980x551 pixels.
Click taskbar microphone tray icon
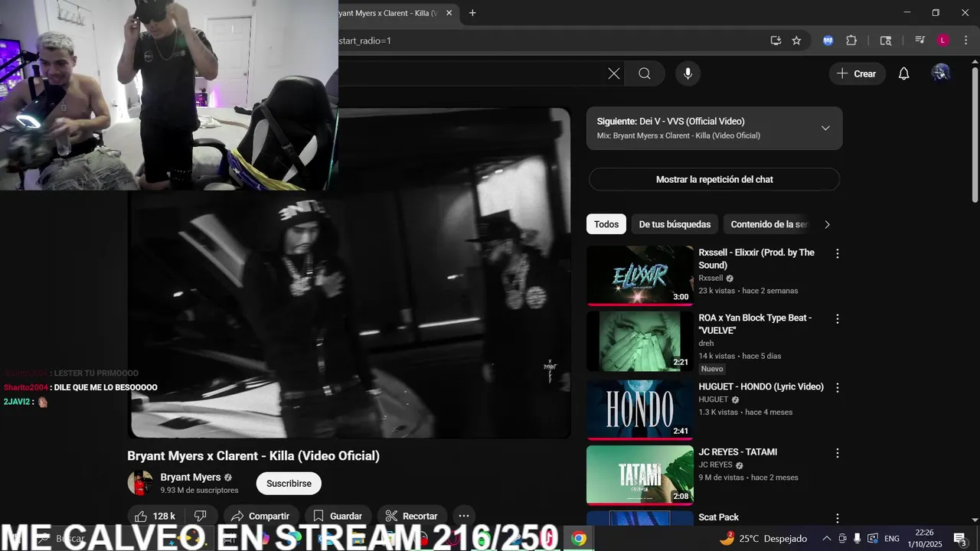(857, 539)
